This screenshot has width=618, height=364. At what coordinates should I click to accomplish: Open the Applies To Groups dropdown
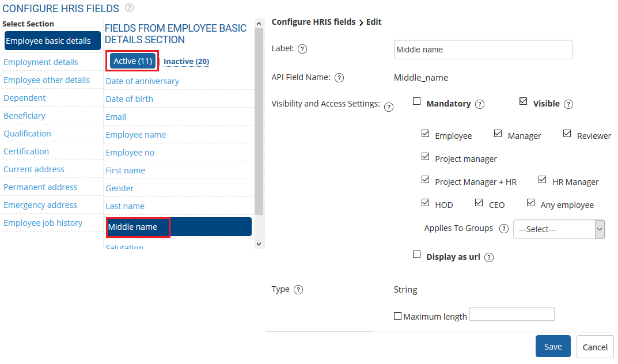(558, 229)
